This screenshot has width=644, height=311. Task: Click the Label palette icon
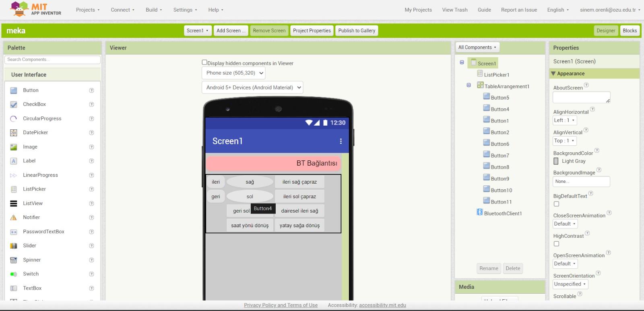[x=14, y=161]
